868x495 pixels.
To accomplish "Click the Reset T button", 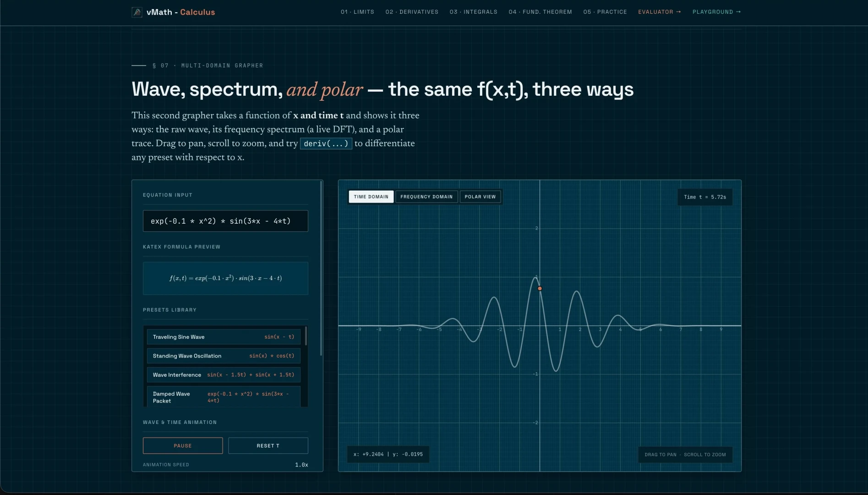I will pyautogui.click(x=268, y=445).
